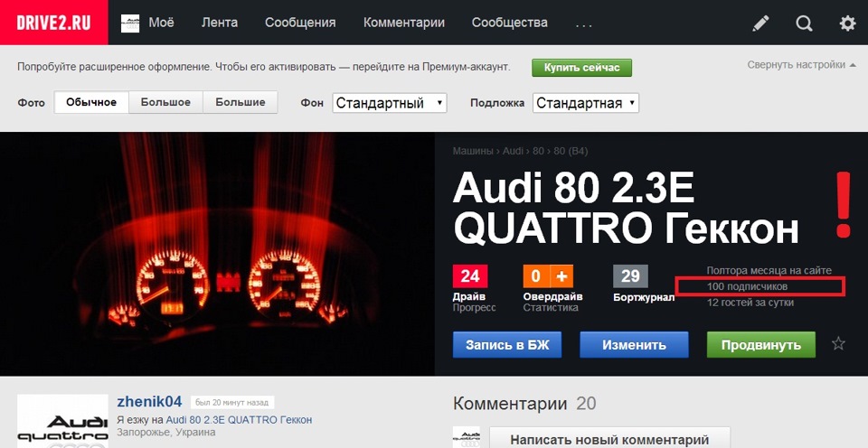Viewport: 868px width, 448px height.
Task: Click the Полтора месяца на сайте text
Action: 769,270
